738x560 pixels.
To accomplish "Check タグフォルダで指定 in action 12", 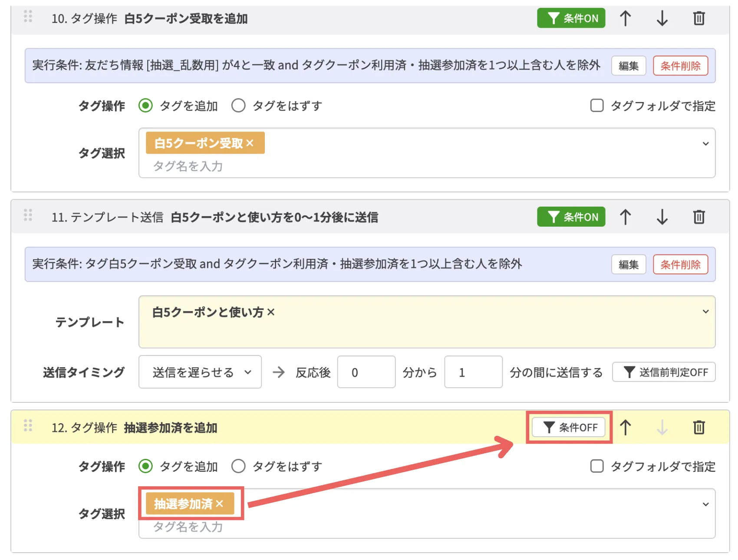I will (597, 466).
